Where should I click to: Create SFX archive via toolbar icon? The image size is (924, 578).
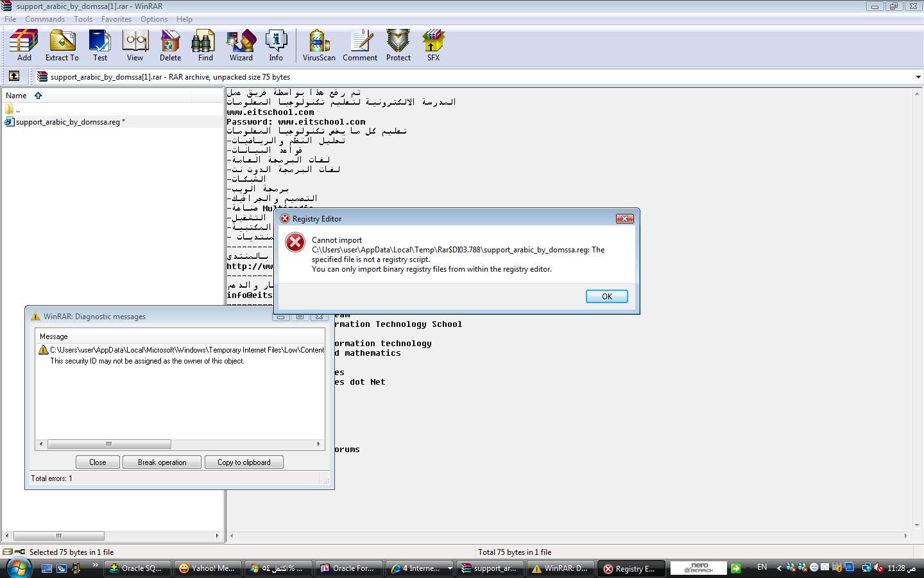click(x=433, y=45)
